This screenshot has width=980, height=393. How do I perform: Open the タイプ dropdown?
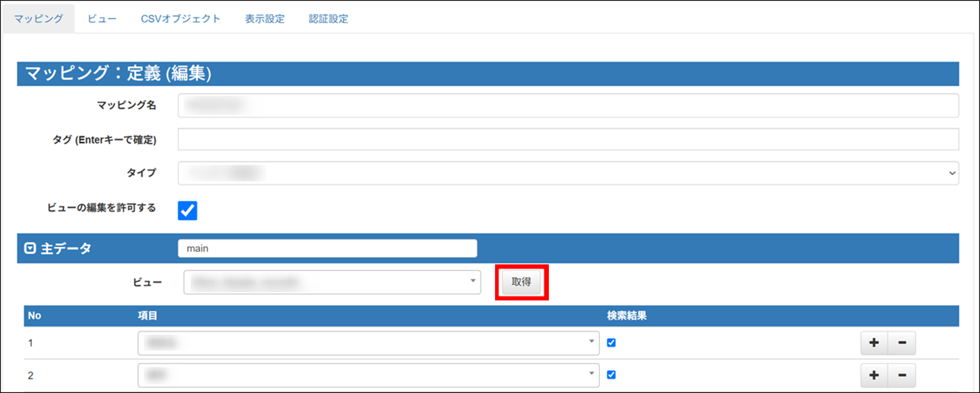(568, 173)
